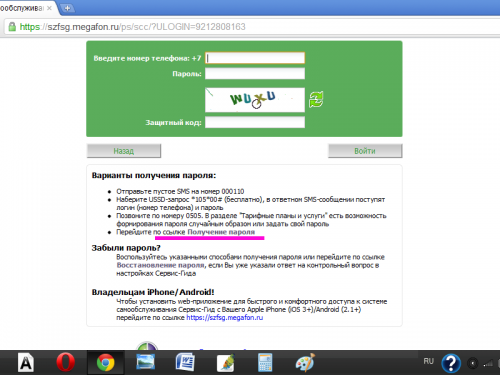Focus the phone number input field
The width and height of the screenshot is (500, 375).
click(255, 58)
